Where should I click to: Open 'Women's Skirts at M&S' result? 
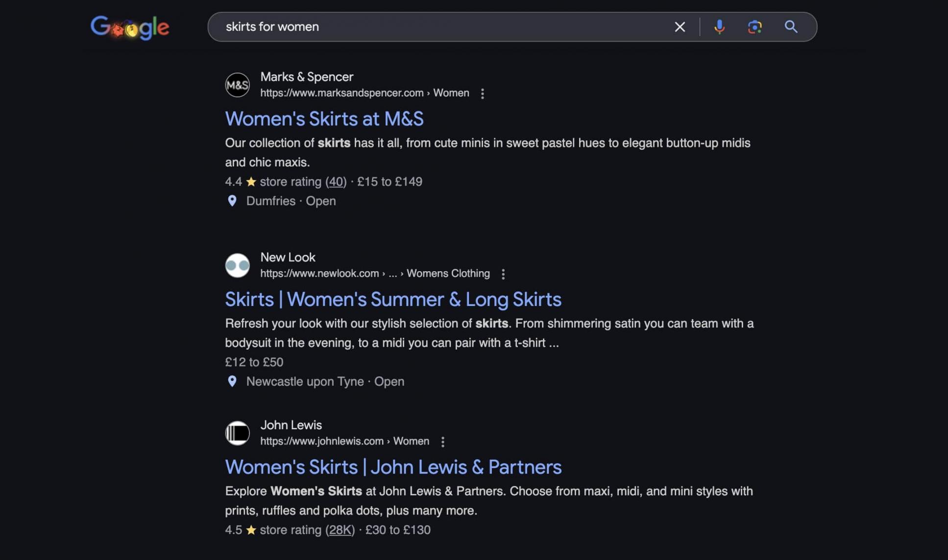[324, 119]
